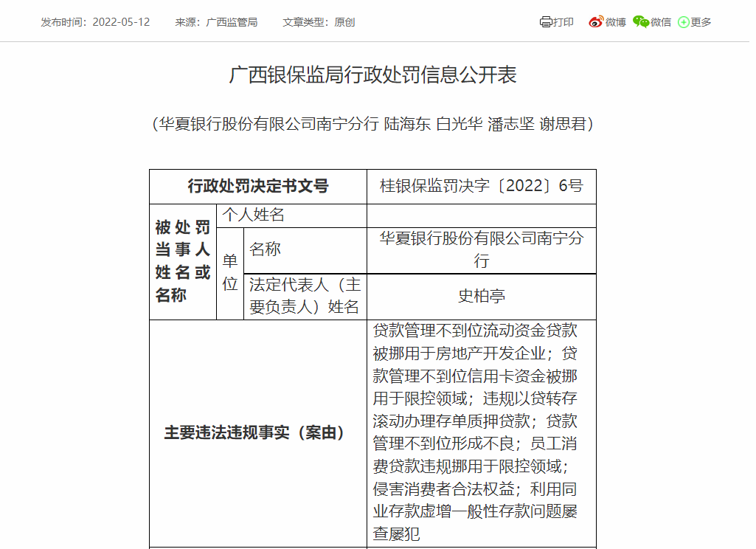This screenshot has width=756, height=549.
Task: Click 法定代表人（主要负责人）姓名 cell
Action: 305,296
